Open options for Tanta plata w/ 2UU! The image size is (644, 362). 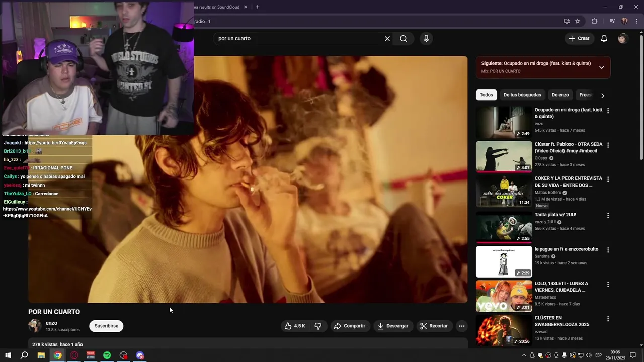coord(608,216)
